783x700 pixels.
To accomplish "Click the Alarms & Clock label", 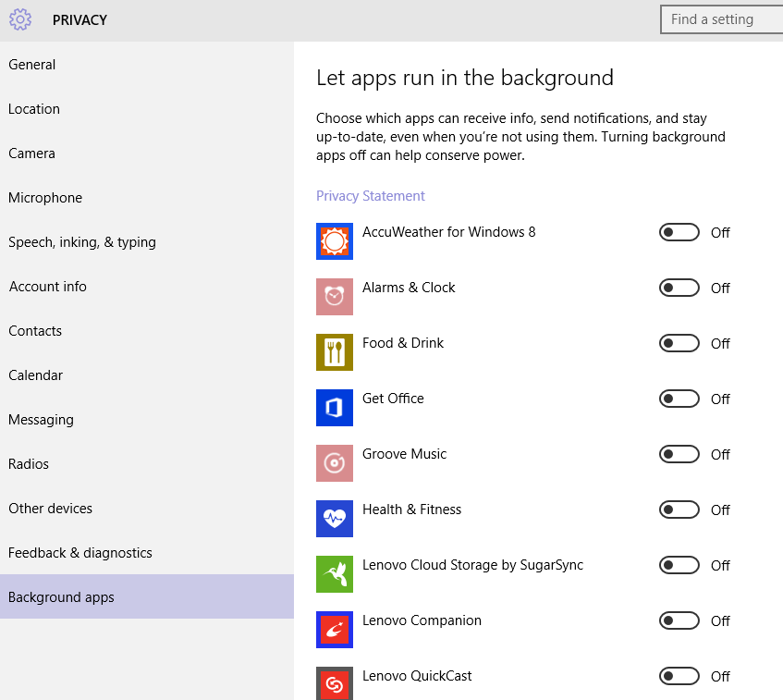I will 409,288.
